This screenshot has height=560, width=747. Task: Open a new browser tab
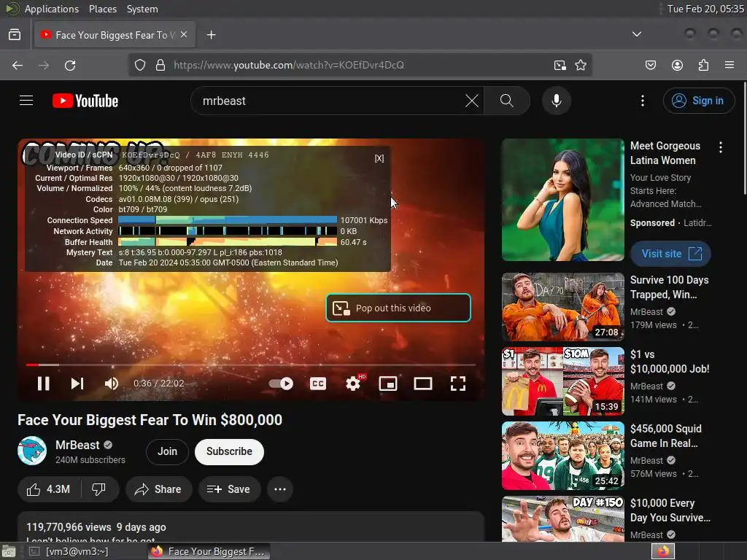[211, 35]
